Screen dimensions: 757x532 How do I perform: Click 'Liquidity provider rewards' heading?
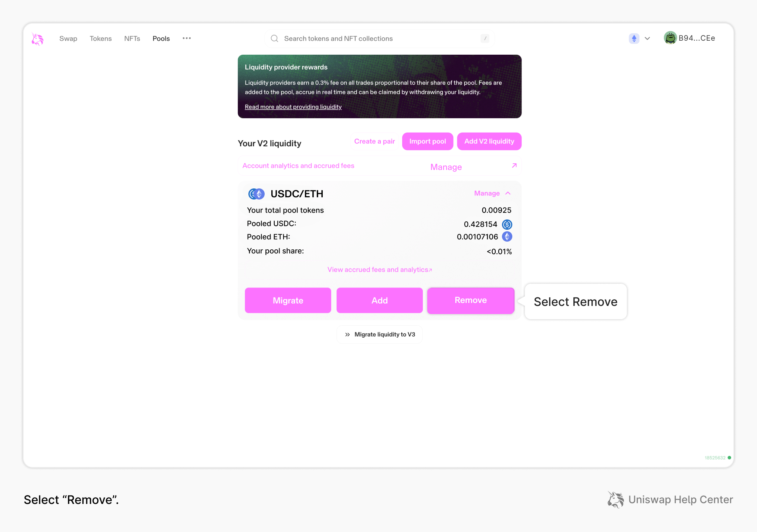click(286, 67)
